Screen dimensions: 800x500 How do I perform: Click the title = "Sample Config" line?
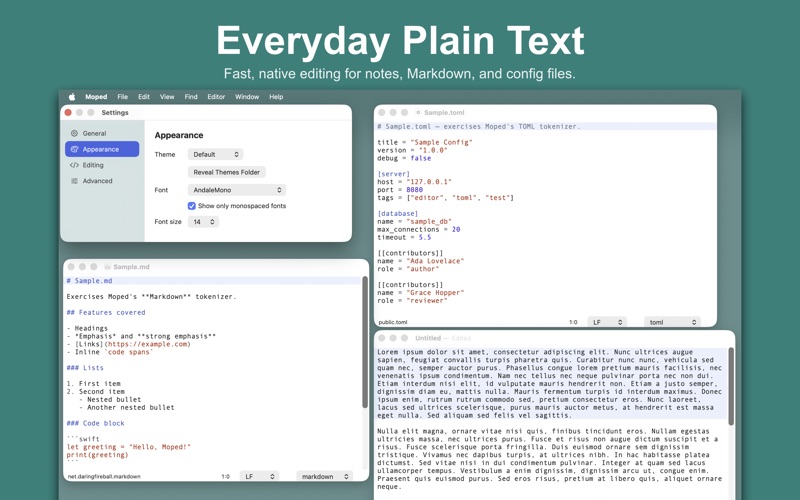click(x=424, y=142)
